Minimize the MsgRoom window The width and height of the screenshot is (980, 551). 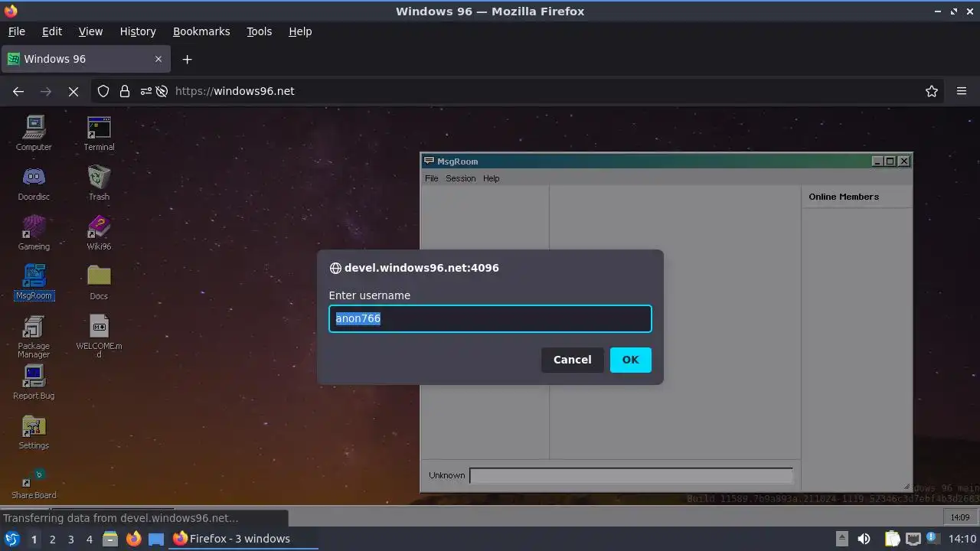click(x=878, y=161)
